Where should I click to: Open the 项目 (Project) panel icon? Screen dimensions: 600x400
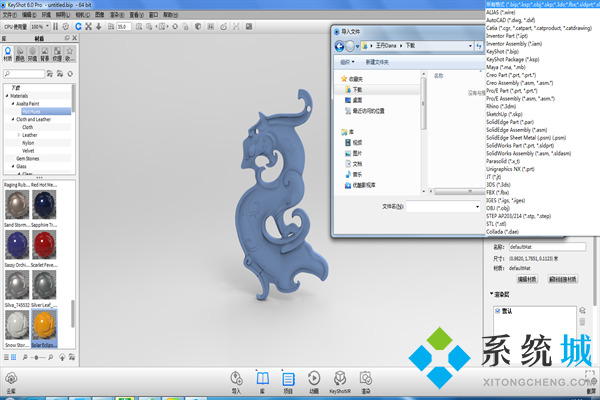[x=288, y=379]
